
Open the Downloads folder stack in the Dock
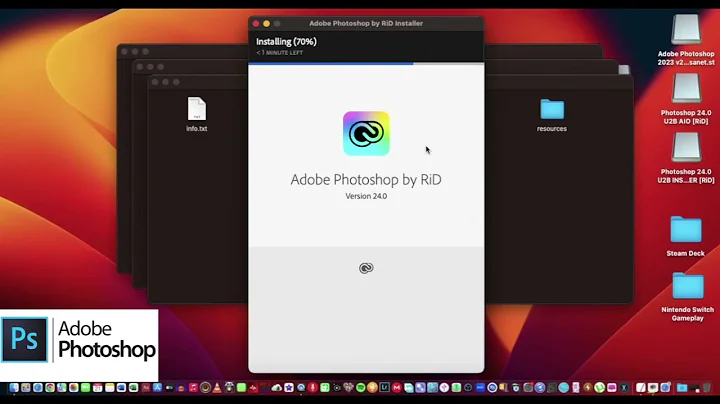pyautogui.click(x=682, y=388)
